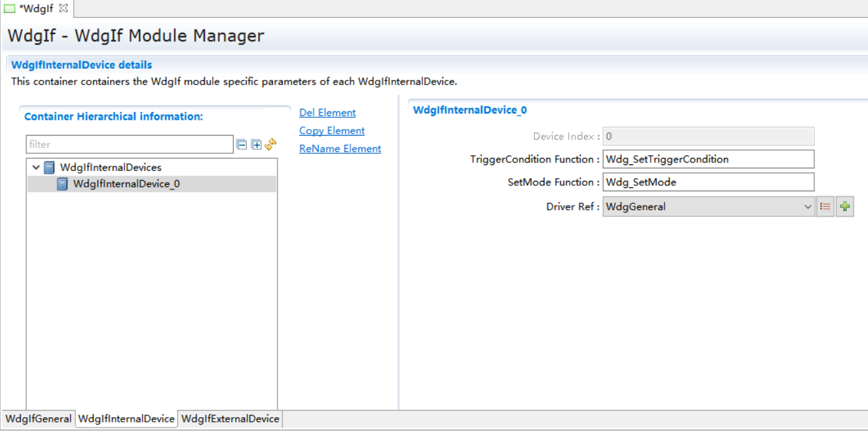
Task: Select the WdgIfInternalDevice bottom tab
Action: 126,419
